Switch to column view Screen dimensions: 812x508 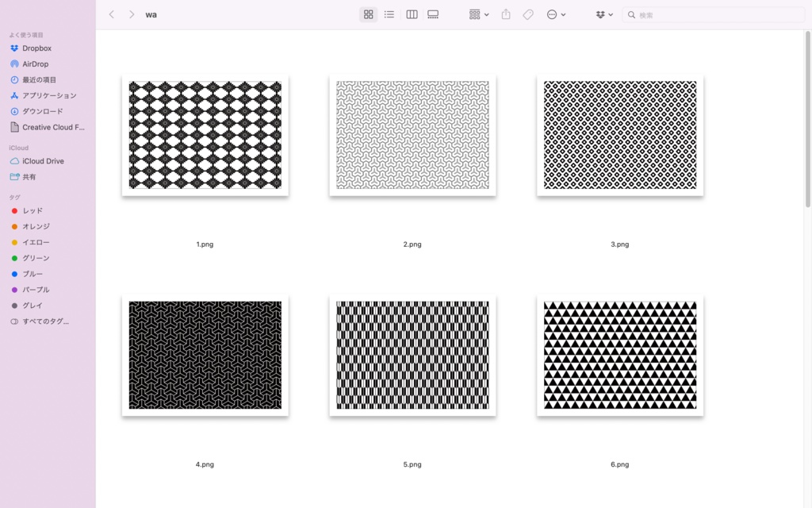(x=412, y=14)
